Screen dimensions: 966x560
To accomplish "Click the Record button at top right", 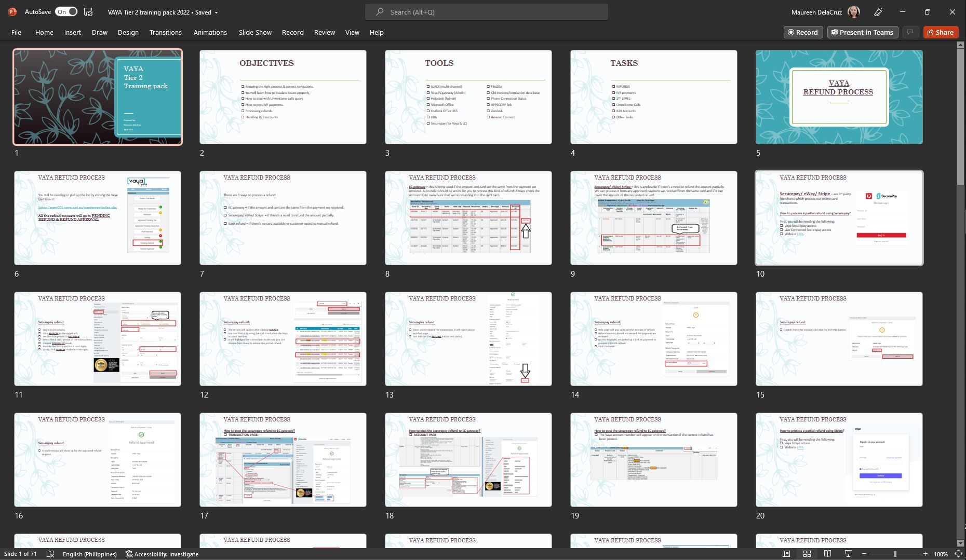I will coord(803,32).
